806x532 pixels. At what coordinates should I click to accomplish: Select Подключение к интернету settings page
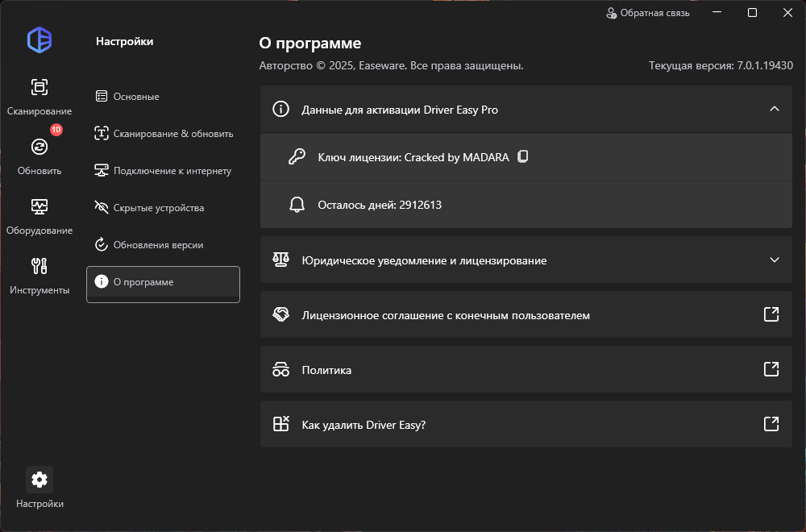point(163,171)
